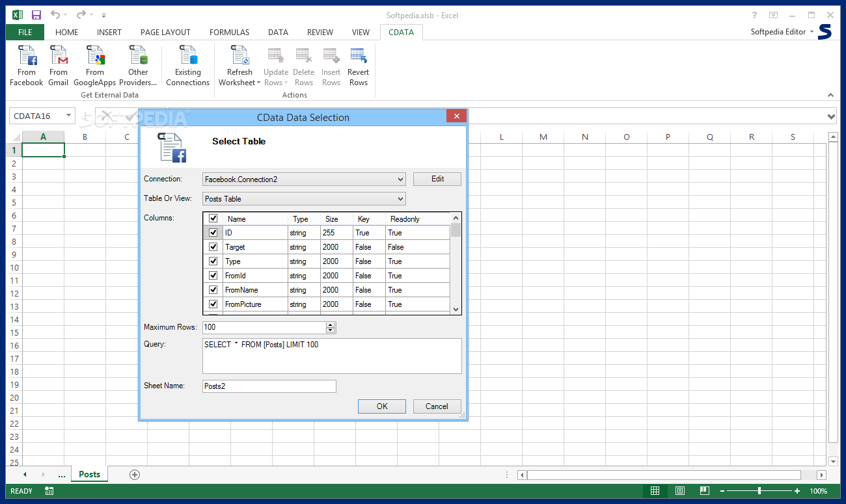The image size is (846, 504).
Task: Switch to the INSERT ribbon tab
Action: pos(109,32)
